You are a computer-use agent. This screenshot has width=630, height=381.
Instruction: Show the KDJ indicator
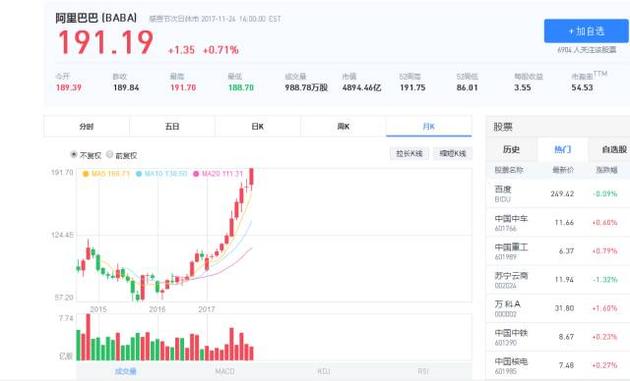click(x=324, y=371)
